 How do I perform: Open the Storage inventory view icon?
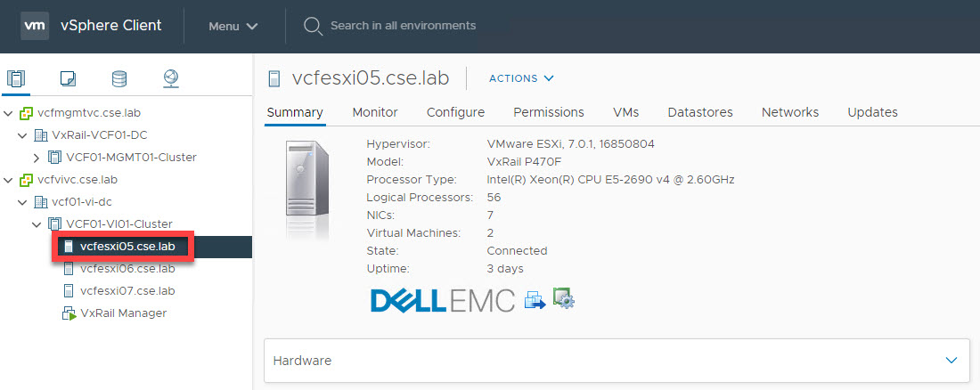click(x=118, y=79)
